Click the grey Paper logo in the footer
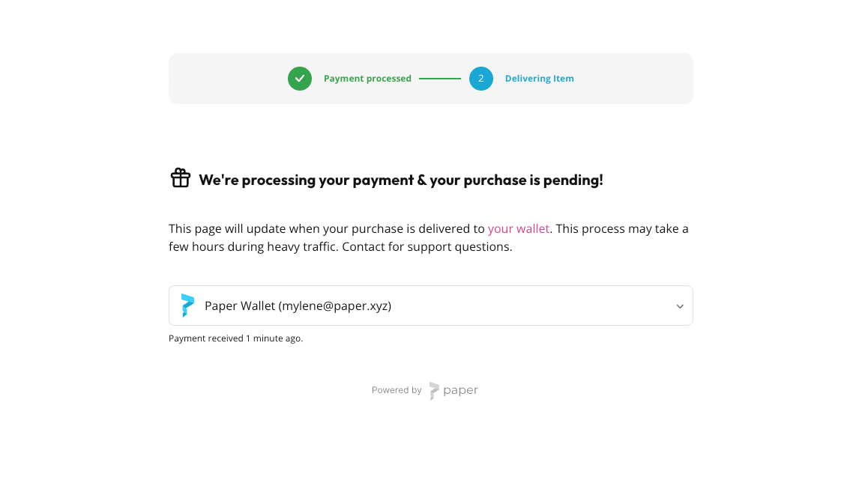This screenshot has width=868, height=486. pyautogui.click(x=434, y=391)
